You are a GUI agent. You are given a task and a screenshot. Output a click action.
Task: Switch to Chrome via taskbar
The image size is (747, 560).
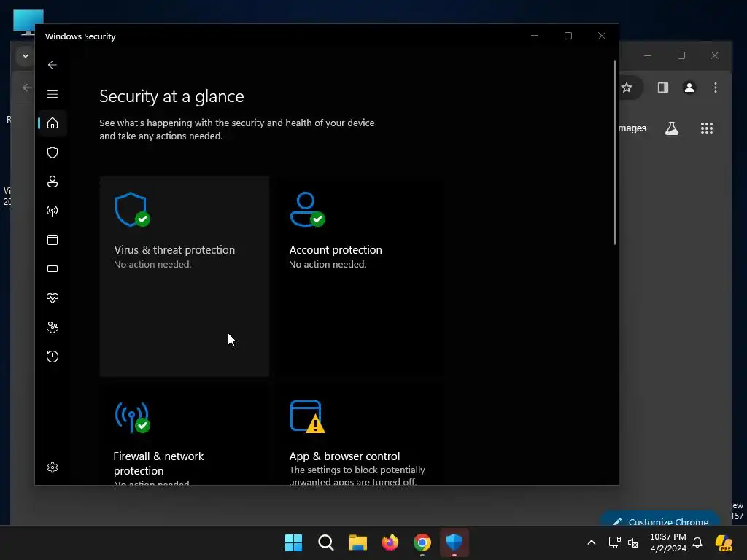[422, 542]
